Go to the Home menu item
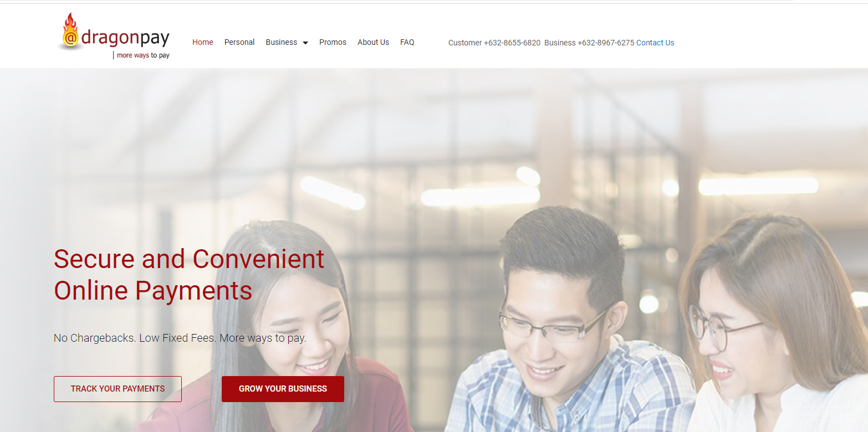The width and height of the screenshot is (868, 432). [203, 42]
